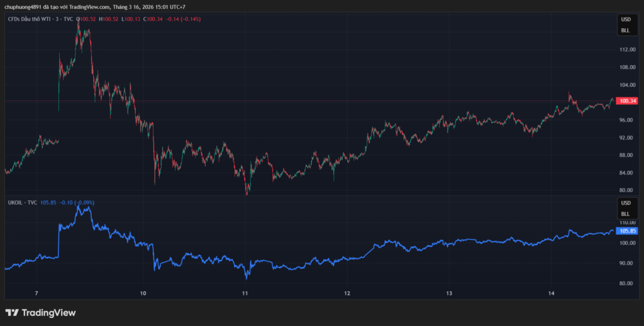Click the TradingView wordmark text
The width and height of the screenshot is (644, 326).
click(x=48, y=312)
